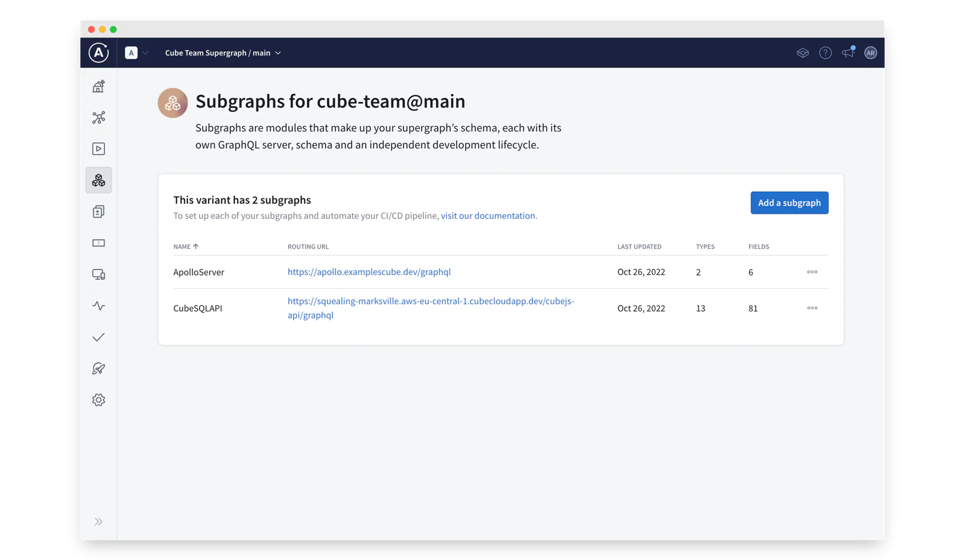Open the organization switcher dropdown

point(136,52)
